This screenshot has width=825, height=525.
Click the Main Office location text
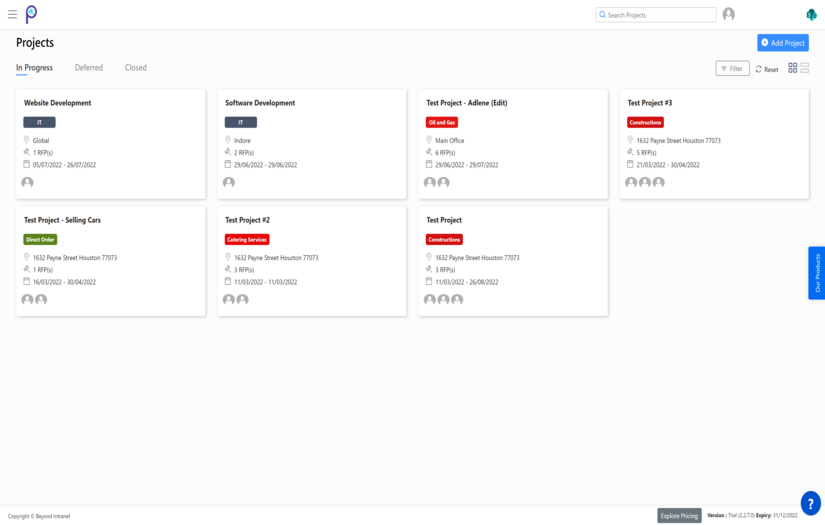coord(450,140)
